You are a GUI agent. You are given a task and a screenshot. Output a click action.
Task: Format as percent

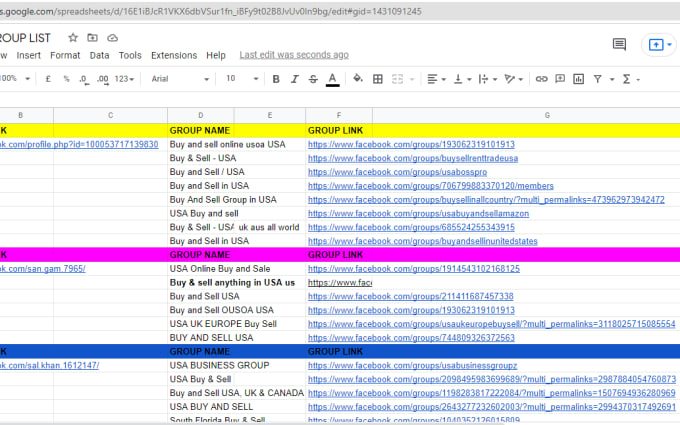point(66,79)
